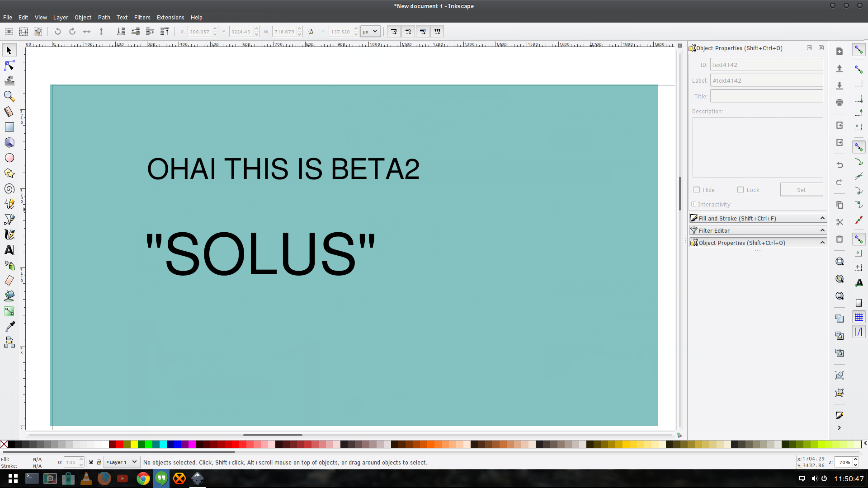
Task: Toggle current layer visibility eye
Action: coord(91,462)
